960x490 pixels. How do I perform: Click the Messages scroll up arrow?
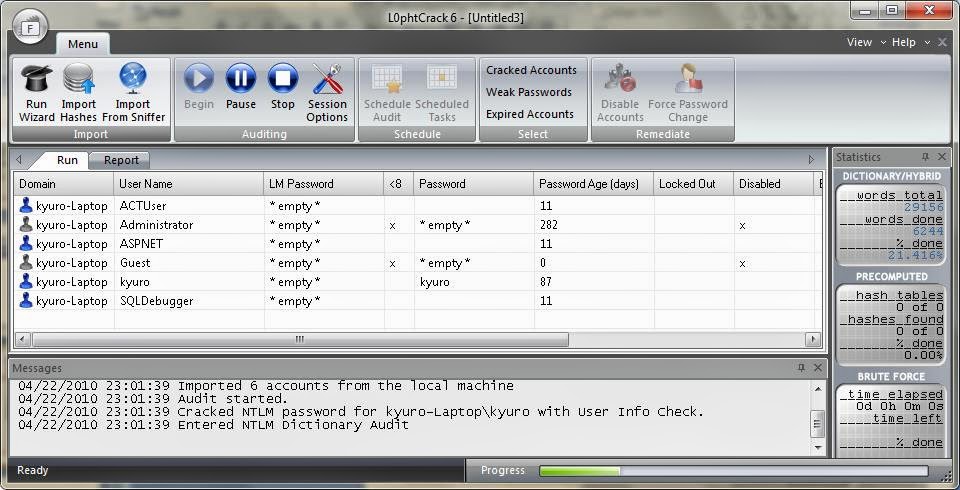coord(818,389)
